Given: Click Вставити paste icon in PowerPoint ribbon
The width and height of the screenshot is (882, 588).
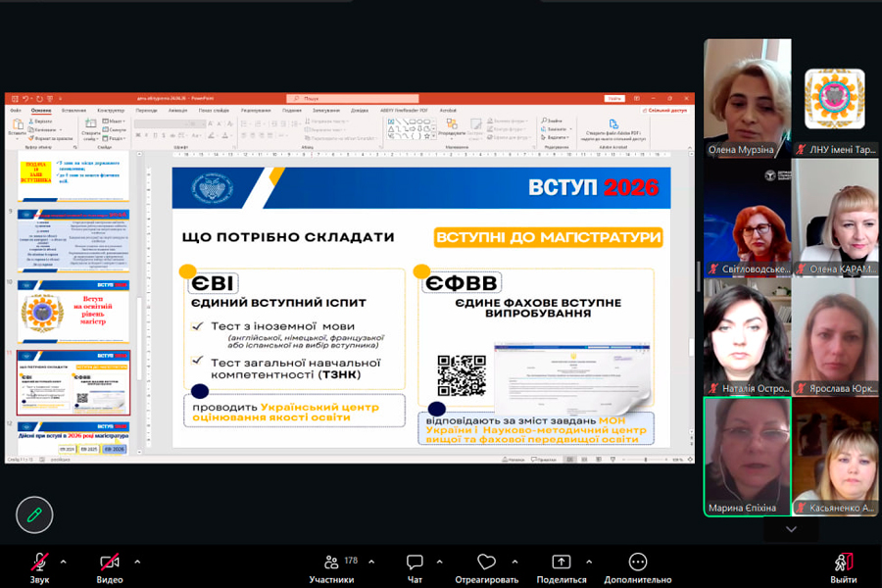Looking at the screenshot, I should click(x=17, y=126).
